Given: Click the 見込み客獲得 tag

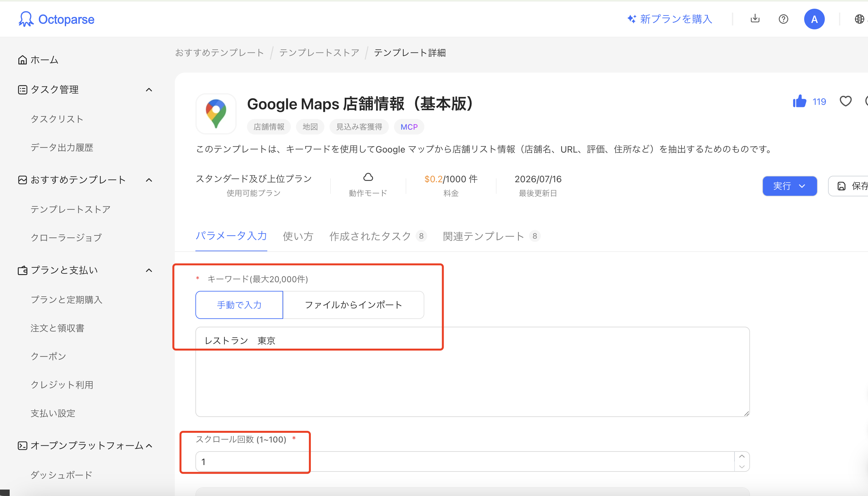Looking at the screenshot, I should 359,127.
